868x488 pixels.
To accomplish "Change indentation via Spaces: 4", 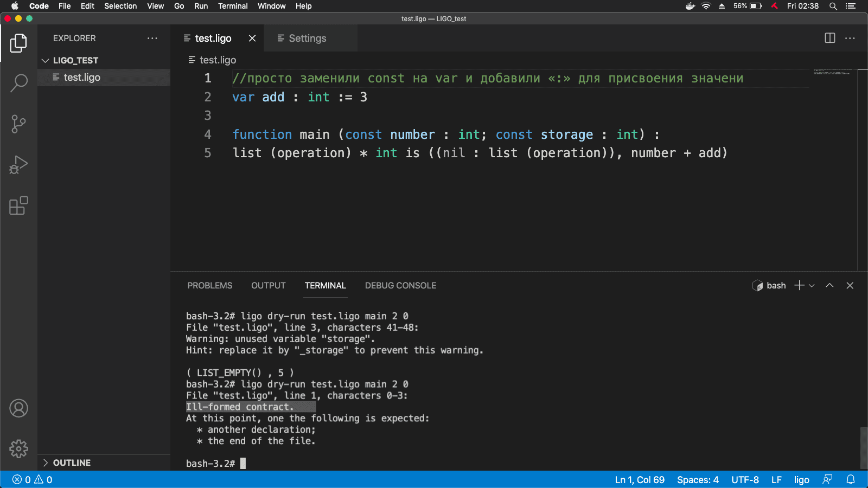I will tap(697, 479).
